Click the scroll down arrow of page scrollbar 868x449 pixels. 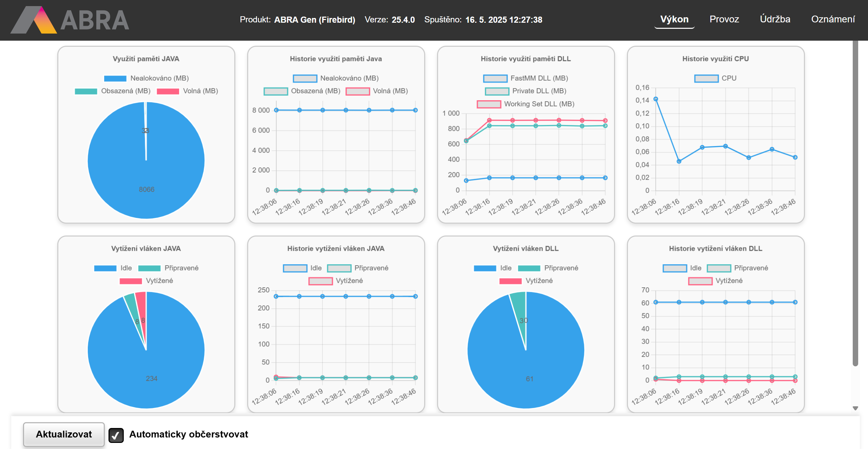(855, 408)
